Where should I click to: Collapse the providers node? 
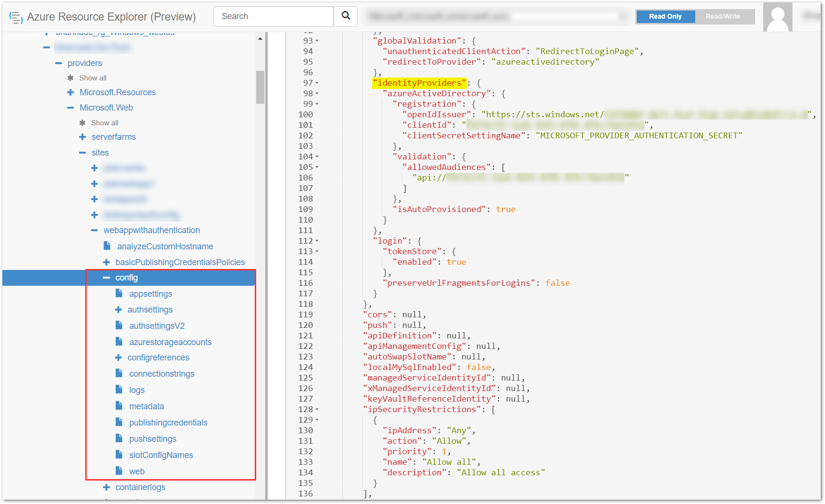pyautogui.click(x=58, y=63)
